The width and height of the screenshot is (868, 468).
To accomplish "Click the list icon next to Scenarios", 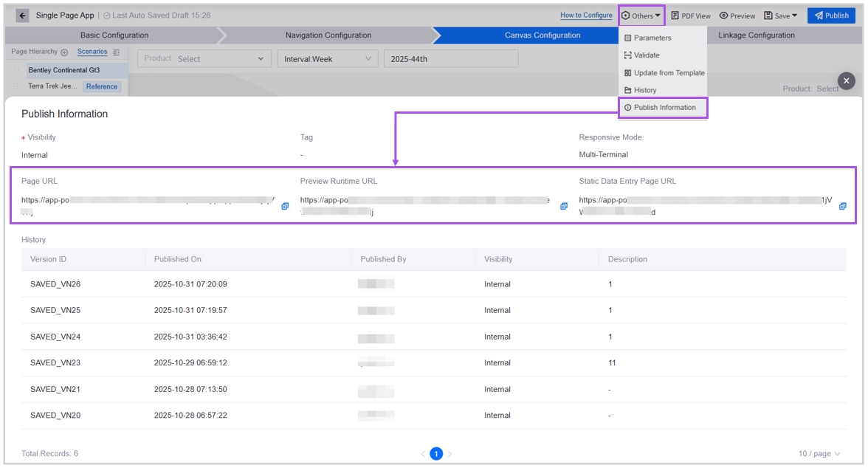I will (x=116, y=52).
